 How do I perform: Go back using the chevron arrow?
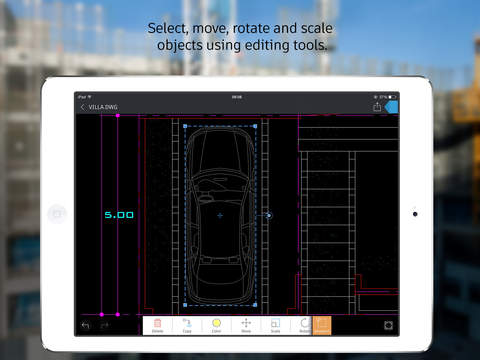pos(82,107)
